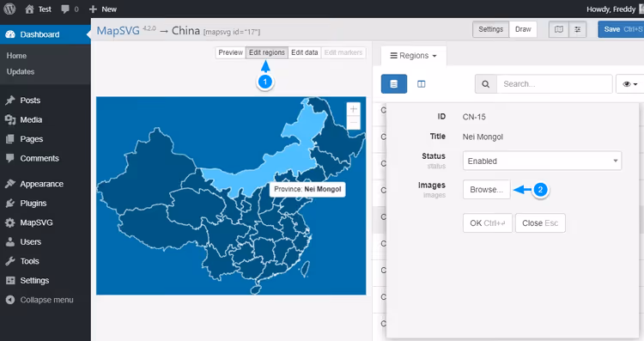Zoom out on the map

coord(353,123)
